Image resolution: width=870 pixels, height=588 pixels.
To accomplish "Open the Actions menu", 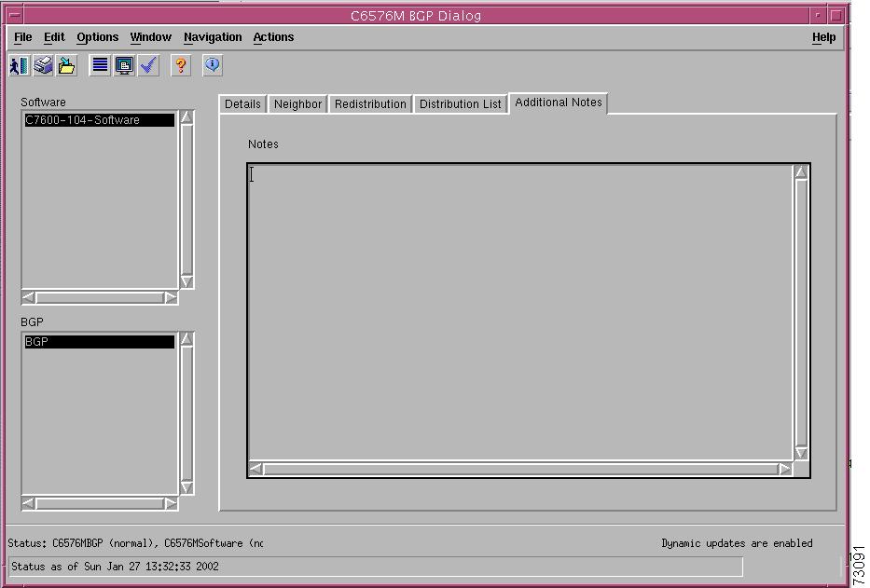I will coord(273,37).
